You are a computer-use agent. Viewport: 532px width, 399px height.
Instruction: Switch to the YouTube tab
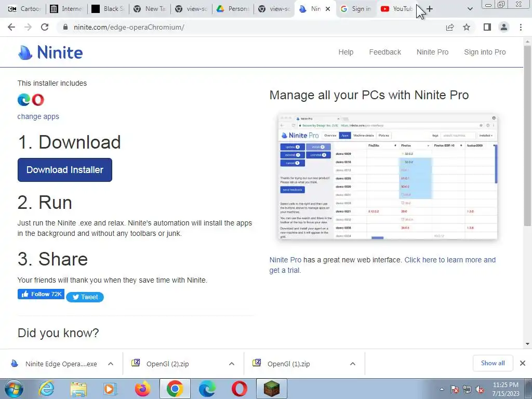[x=396, y=9]
